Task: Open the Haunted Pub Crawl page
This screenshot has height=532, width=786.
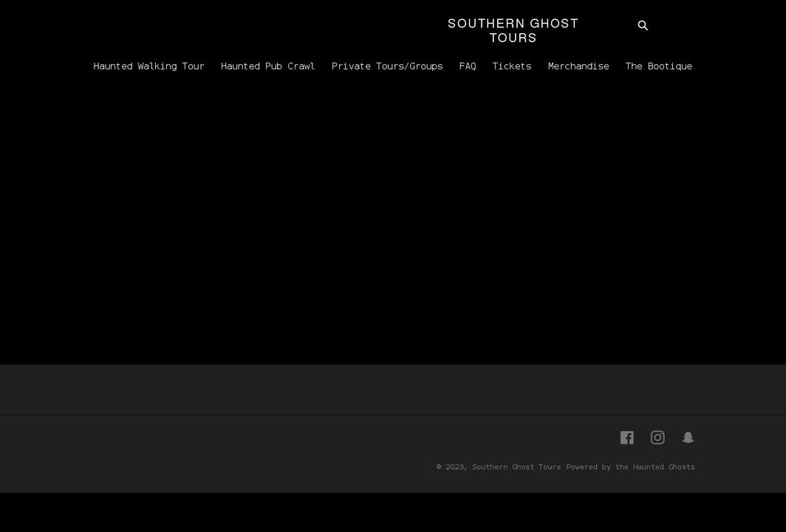Action: (267, 66)
